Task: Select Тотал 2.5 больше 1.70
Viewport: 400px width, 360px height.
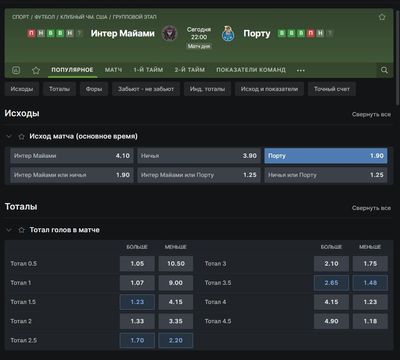Action: click(137, 340)
